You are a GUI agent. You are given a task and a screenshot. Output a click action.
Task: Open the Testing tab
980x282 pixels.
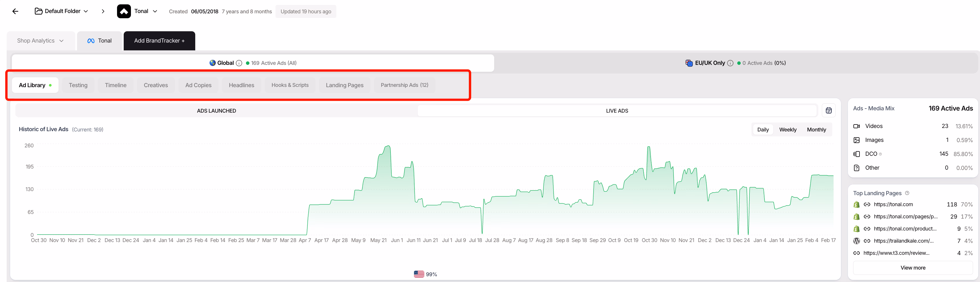78,85
